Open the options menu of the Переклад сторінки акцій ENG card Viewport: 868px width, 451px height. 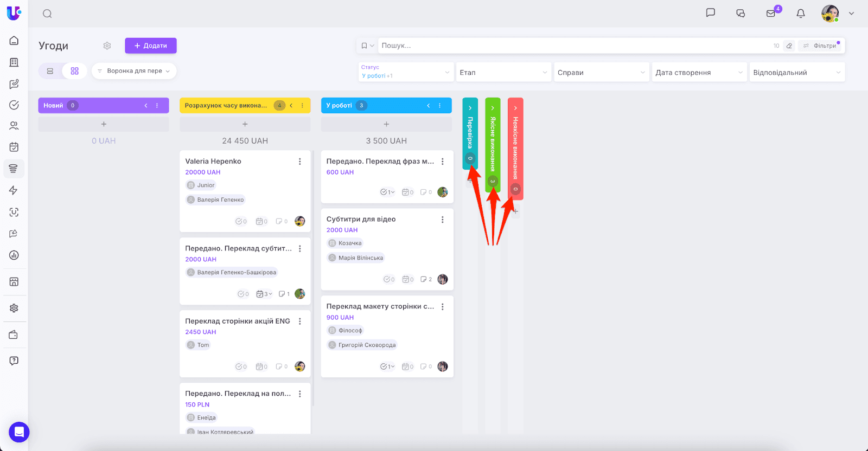(x=299, y=321)
